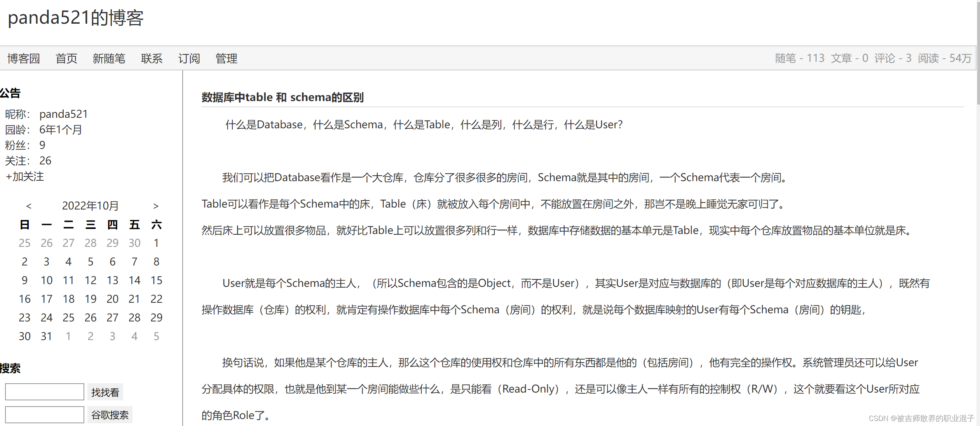Click 订阅 in the navigation bar

[189, 58]
